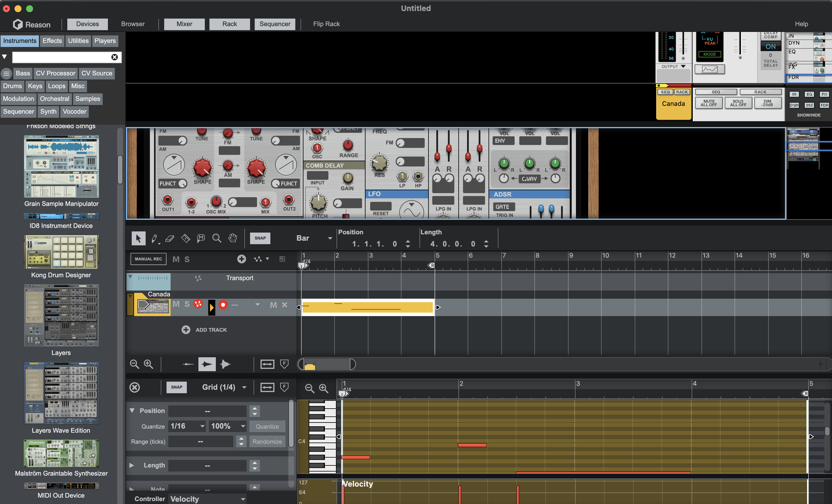Open the Browser panel
Image resolution: width=832 pixels, height=504 pixels.
click(133, 24)
